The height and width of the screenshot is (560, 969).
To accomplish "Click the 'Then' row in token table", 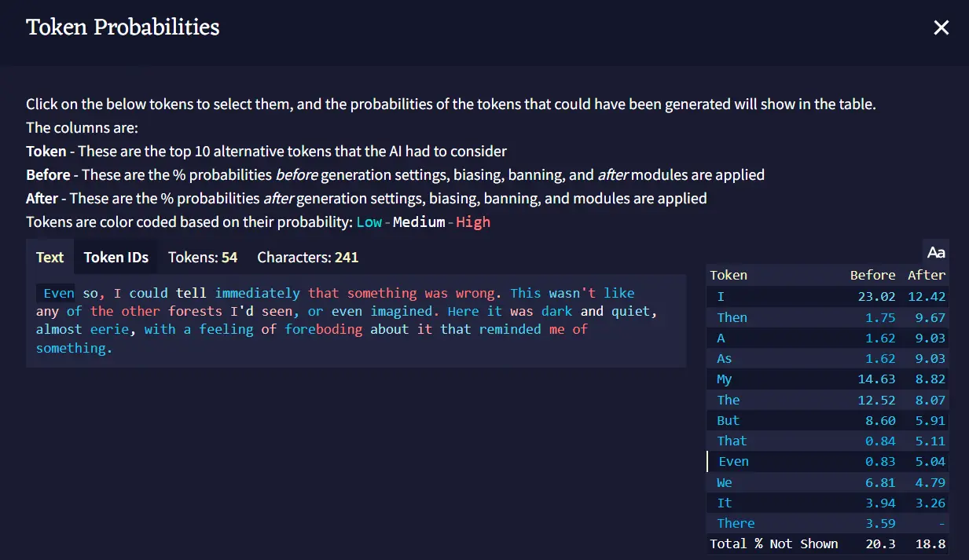I will (x=828, y=317).
